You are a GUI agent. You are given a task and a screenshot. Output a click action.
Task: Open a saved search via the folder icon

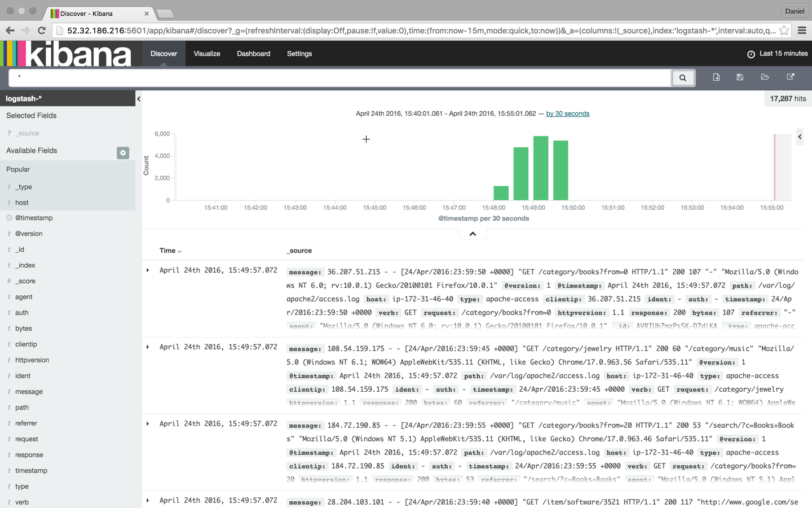tap(765, 77)
